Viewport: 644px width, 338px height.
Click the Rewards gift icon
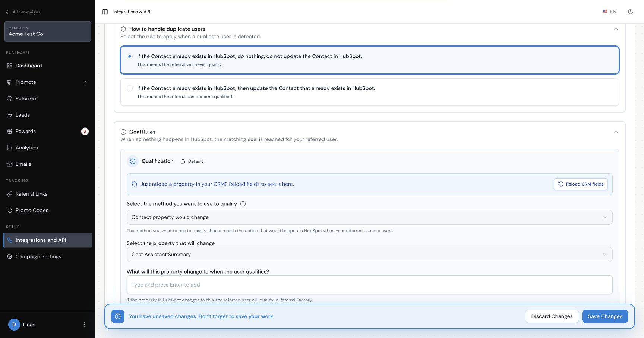[x=10, y=131]
